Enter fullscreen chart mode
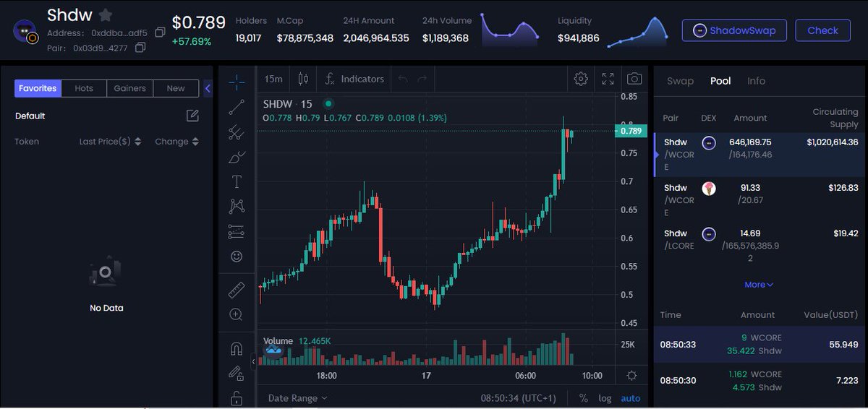Screen dimensions: 868x409 608,79
